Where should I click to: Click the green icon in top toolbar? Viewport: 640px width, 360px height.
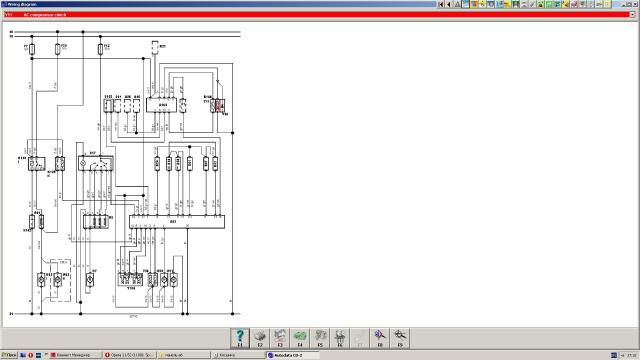pos(548,4)
